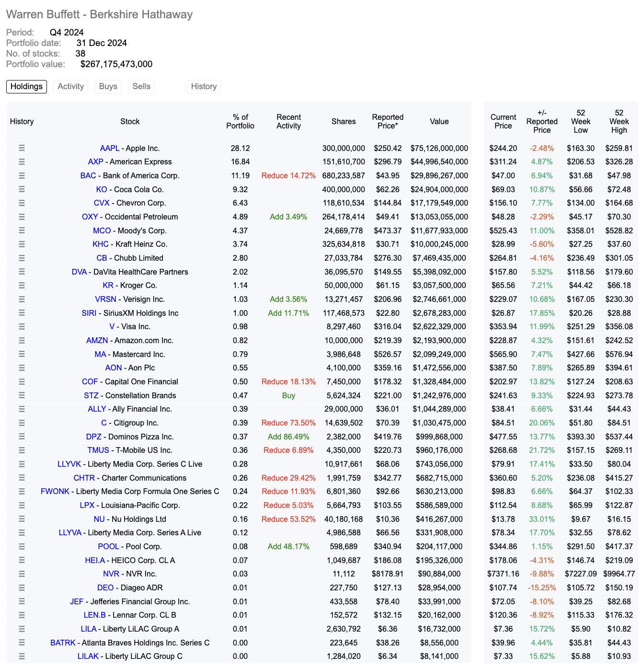Select the 'Reduce 14.72%' activity text
644x668 pixels.
click(288, 176)
